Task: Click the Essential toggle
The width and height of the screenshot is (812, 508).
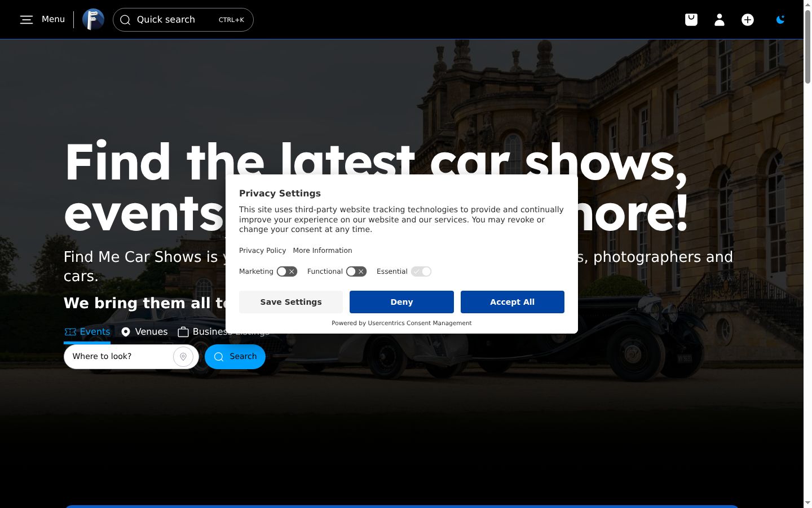Action: pos(421,271)
